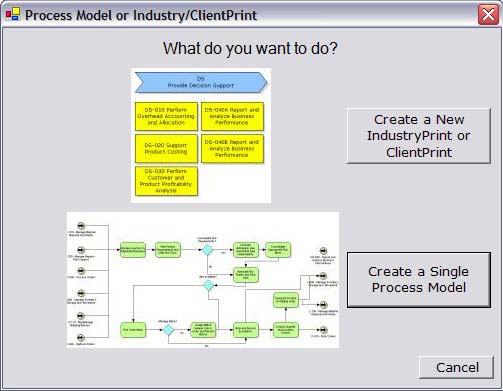Select the blue Provide Decision Support chevron
Screen dimensions: 503x391
201,82
